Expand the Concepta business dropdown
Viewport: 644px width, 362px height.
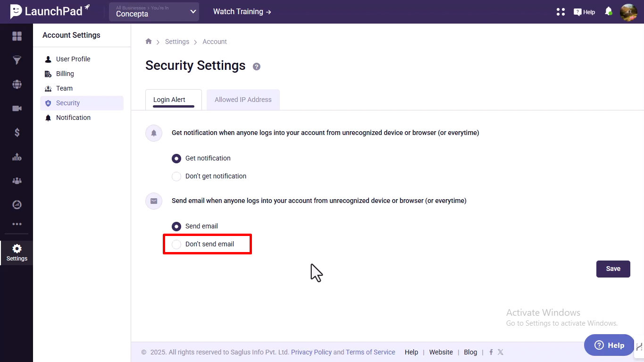point(154,12)
